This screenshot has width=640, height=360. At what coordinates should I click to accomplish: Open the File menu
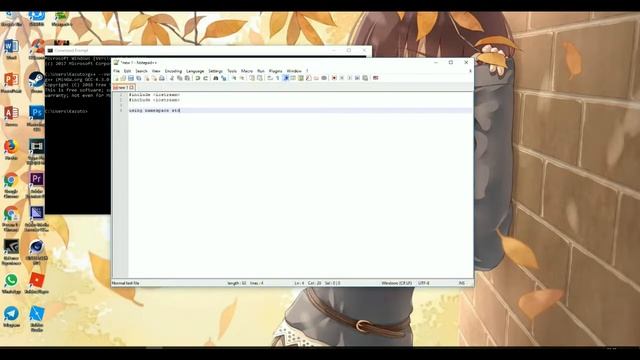(116, 71)
